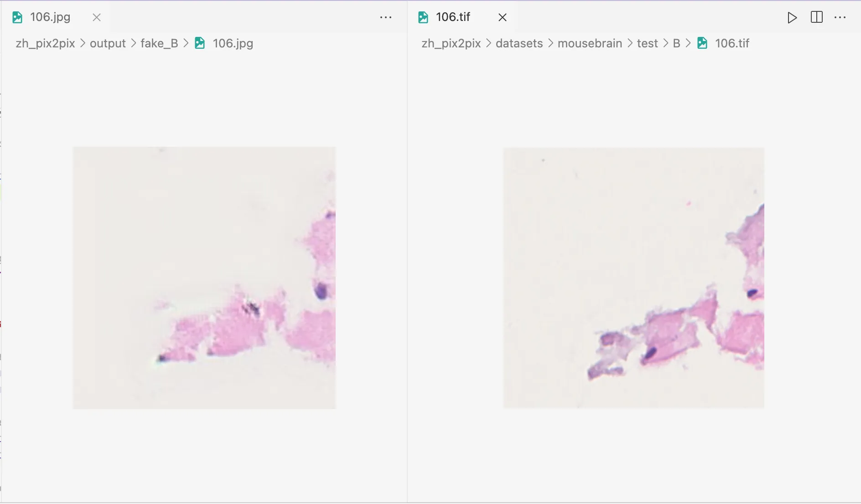Open More Actions in left editor group

coord(386,17)
